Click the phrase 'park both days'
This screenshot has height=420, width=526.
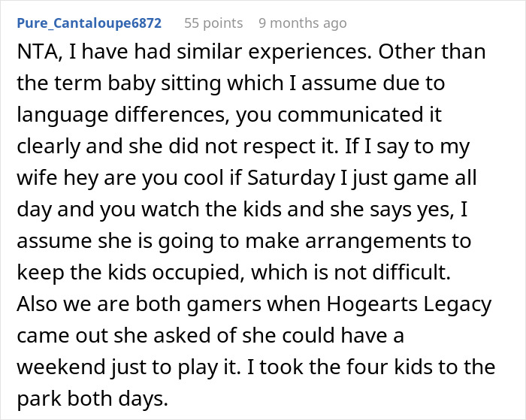click(92, 398)
